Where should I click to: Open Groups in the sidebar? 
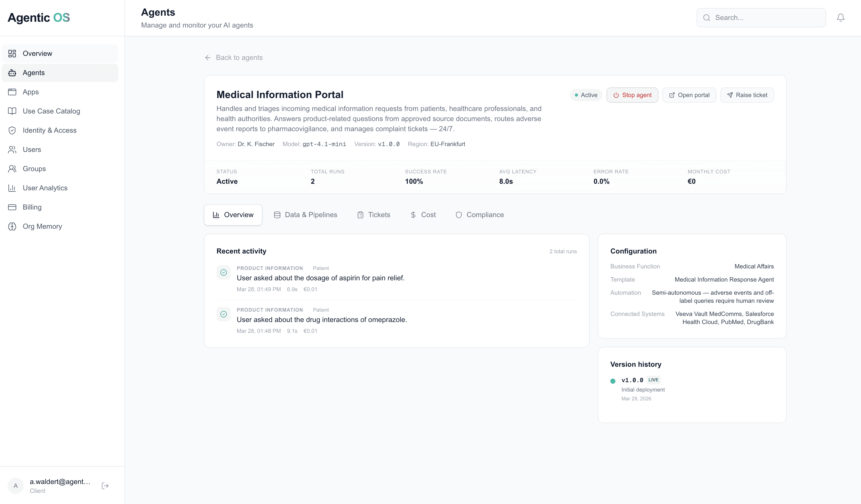click(34, 169)
